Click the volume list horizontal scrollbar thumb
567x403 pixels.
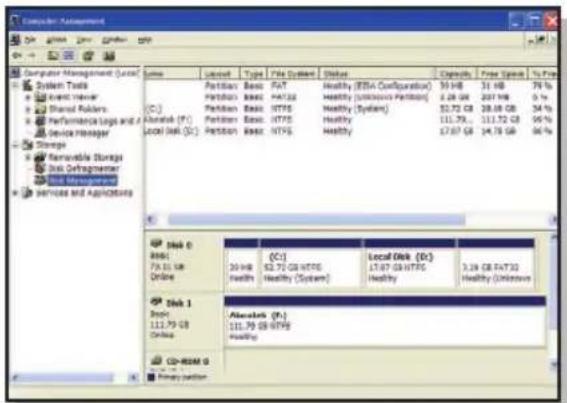pyautogui.click(x=317, y=219)
